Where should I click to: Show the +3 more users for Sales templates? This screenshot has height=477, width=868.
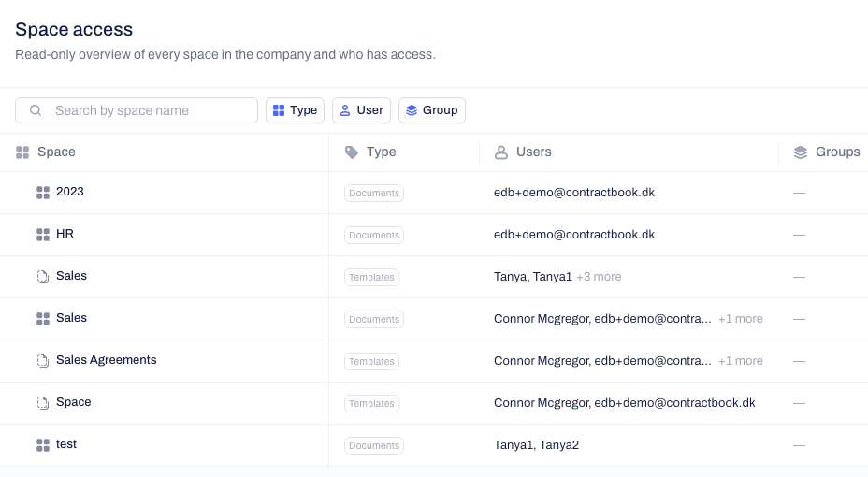tap(599, 277)
